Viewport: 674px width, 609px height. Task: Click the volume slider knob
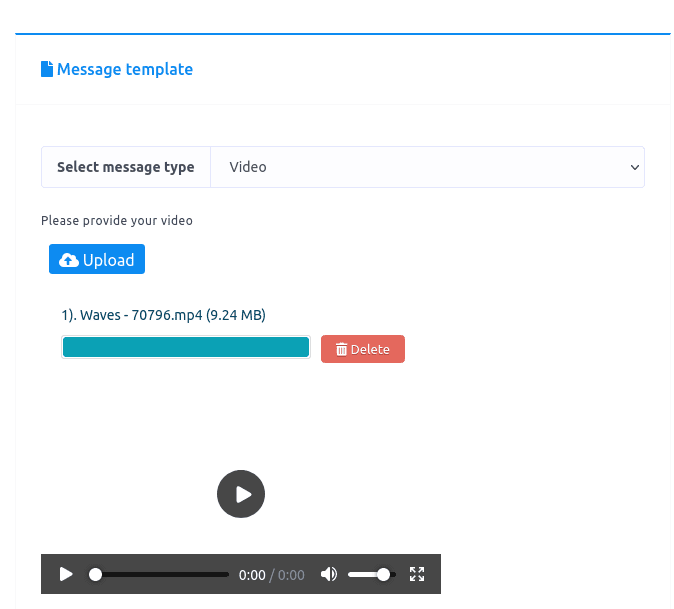click(383, 575)
